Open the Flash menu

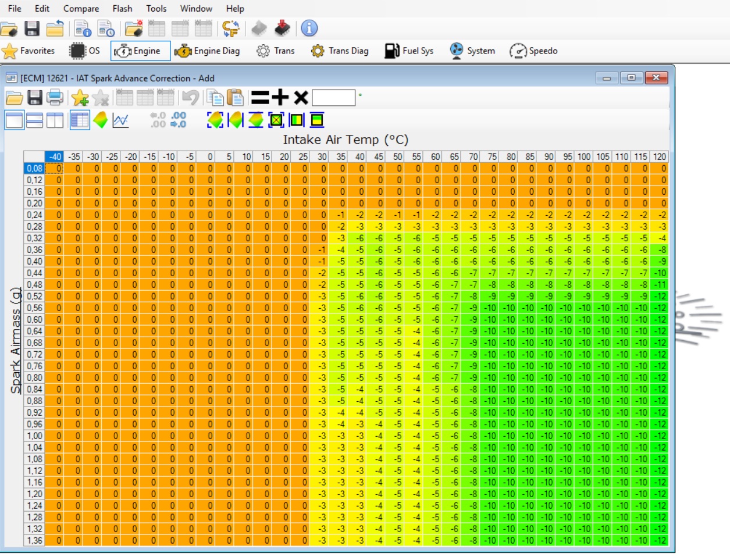click(x=122, y=9)
